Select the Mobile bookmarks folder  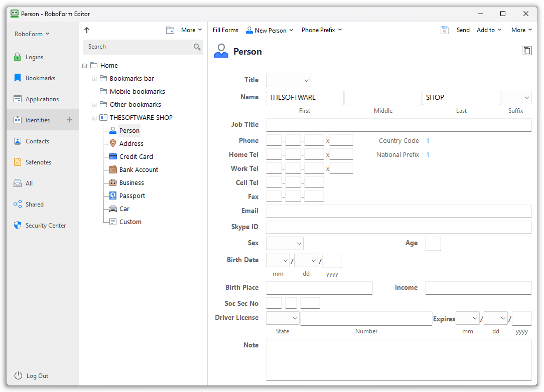[138, 92]
